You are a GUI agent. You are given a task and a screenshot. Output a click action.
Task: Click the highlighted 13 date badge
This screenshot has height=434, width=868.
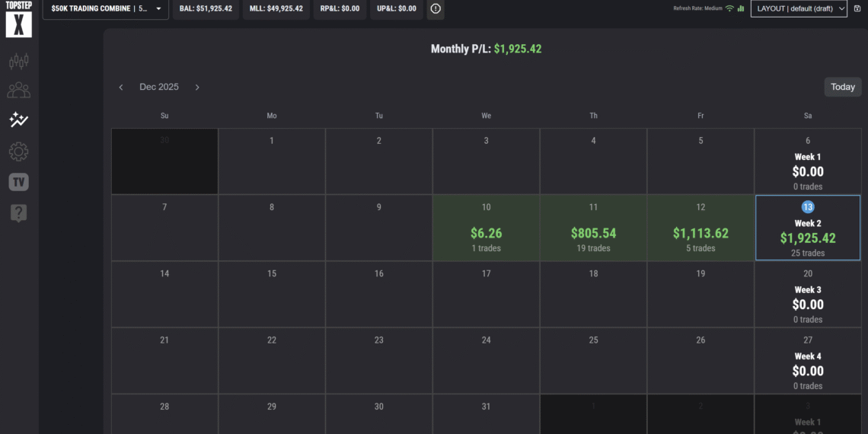click(808, 207)
